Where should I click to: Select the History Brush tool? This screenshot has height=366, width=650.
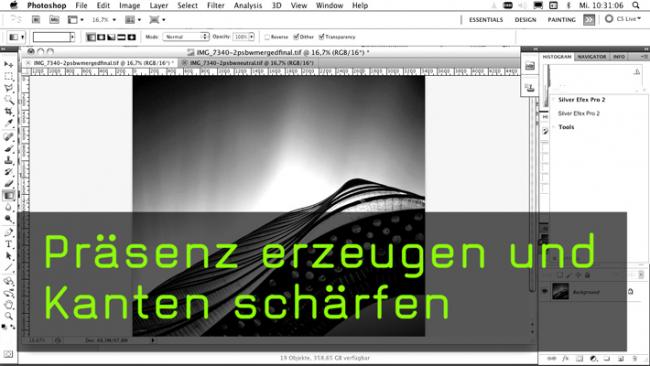8,172
